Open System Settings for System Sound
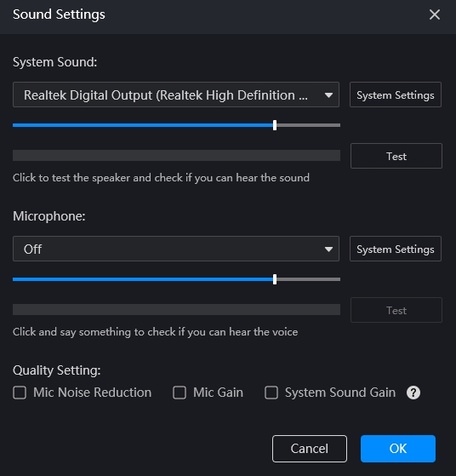This screenshot has width=456, height=476. [x=396, y=95]
